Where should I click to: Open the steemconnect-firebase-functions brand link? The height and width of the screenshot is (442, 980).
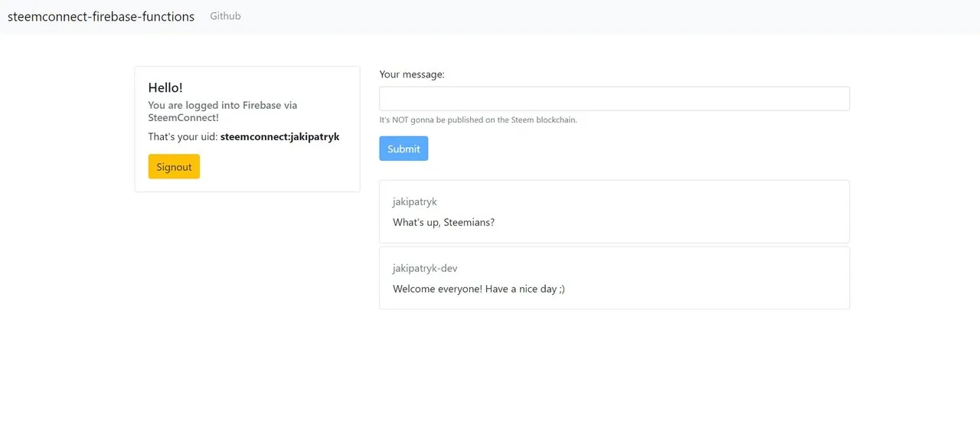[101, 16]
